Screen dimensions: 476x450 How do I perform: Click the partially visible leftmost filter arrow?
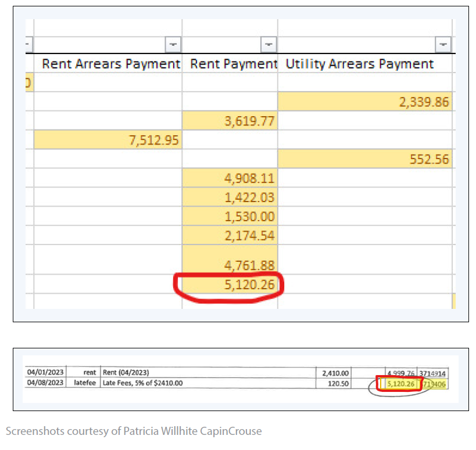tap(29, 44)
